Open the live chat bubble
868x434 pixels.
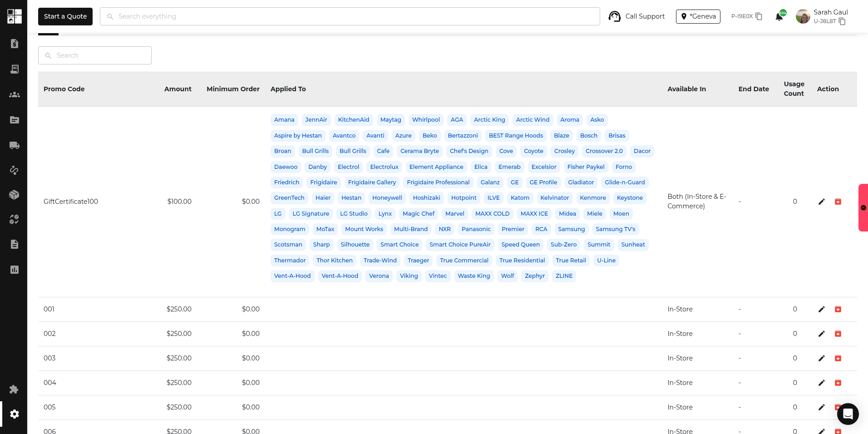[848, 414]
